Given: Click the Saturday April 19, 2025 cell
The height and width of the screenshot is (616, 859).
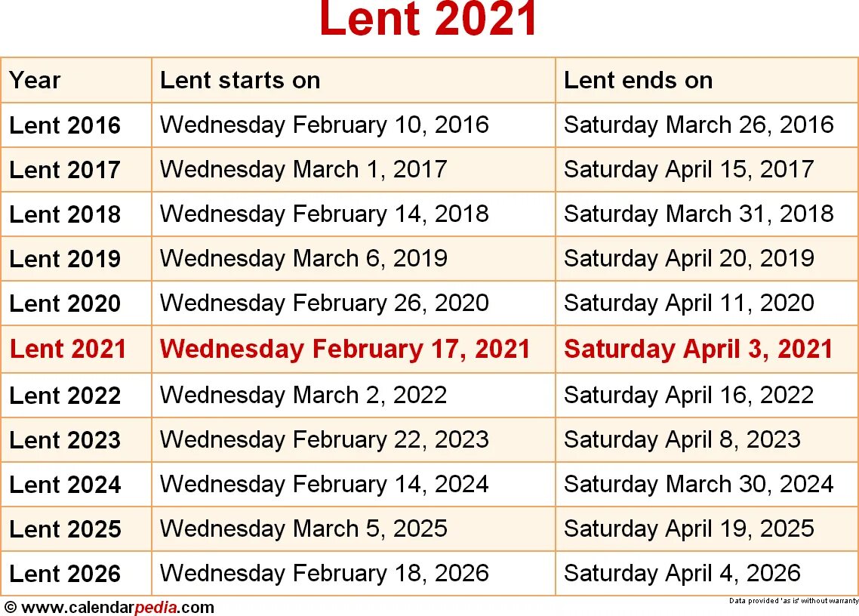Looking at the screenshot, I should pos(688,528).
